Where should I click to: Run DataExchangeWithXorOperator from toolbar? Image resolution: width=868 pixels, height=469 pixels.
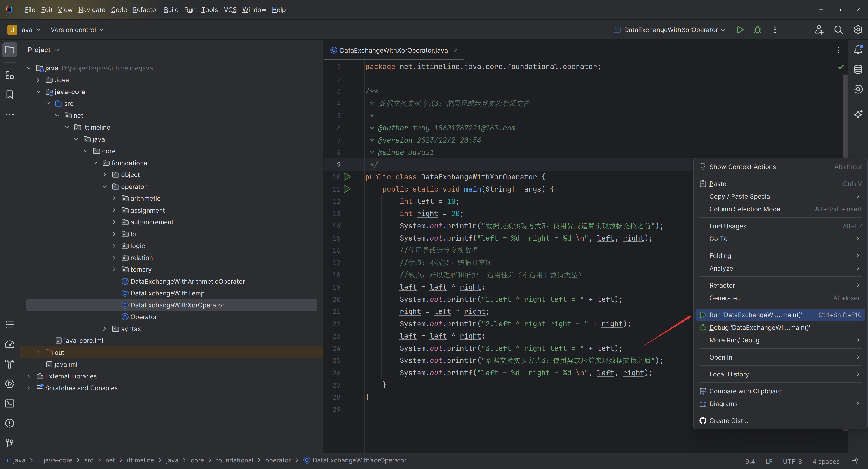[x=740, y=30]
